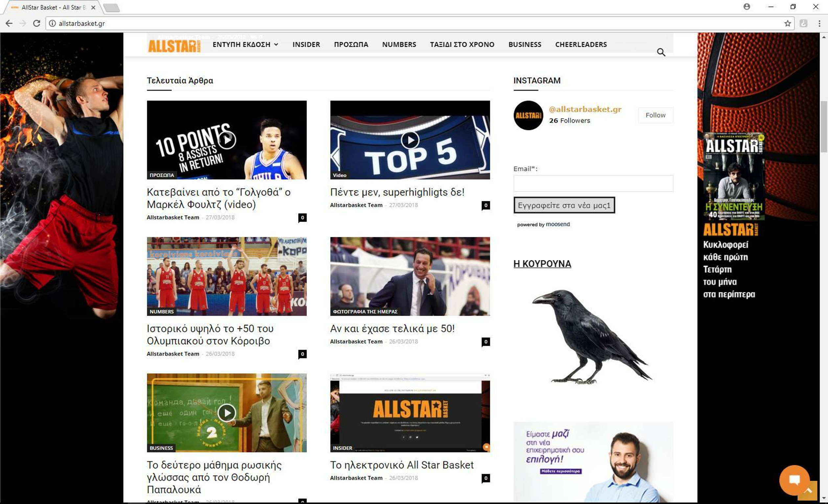Open the Chrome three-dot menu
Screen dimensions: 828x504
[819, 23]
